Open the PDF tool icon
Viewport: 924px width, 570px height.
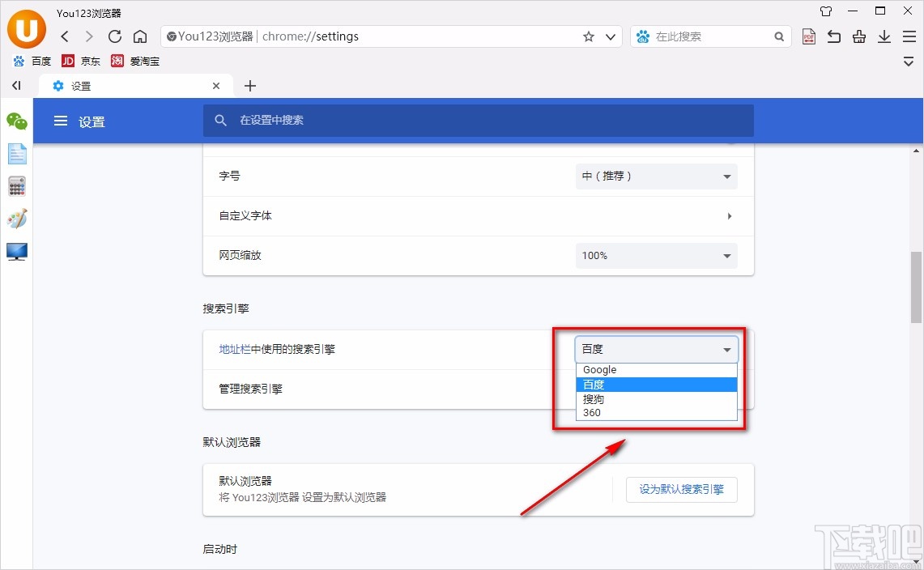coord(809,36)
